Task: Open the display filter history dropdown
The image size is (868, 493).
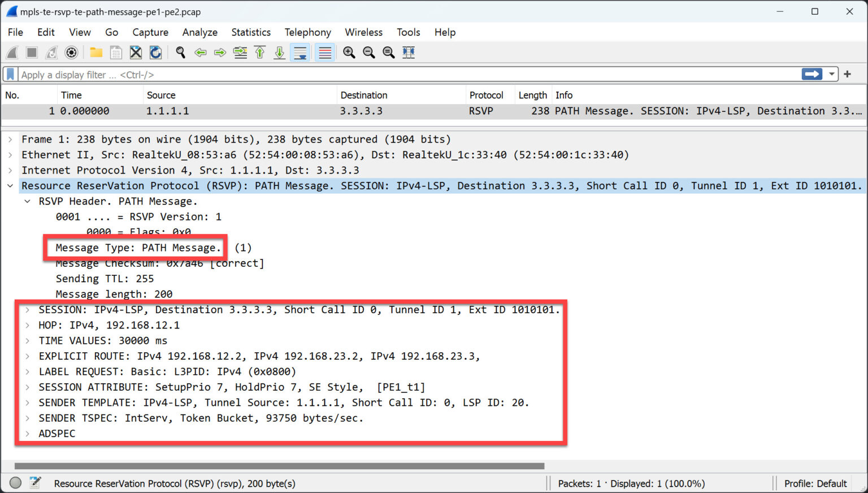Action: (x=832, y=74)
